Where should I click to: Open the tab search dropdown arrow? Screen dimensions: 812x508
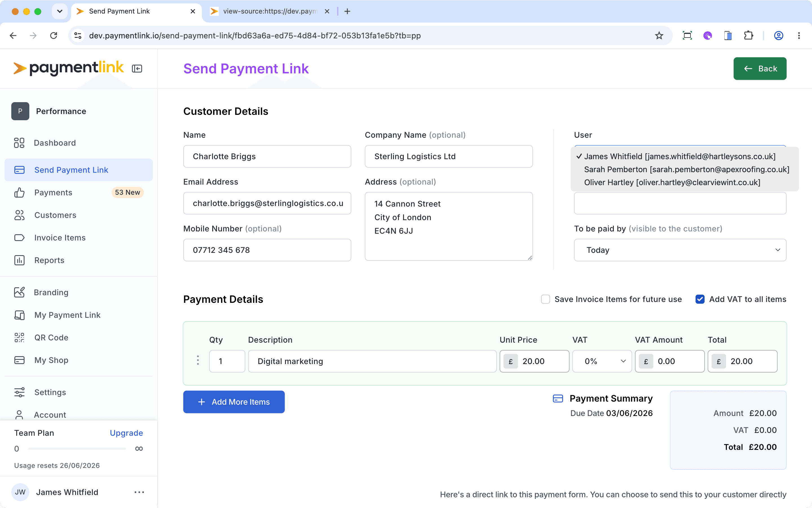[x=60, y=11]
